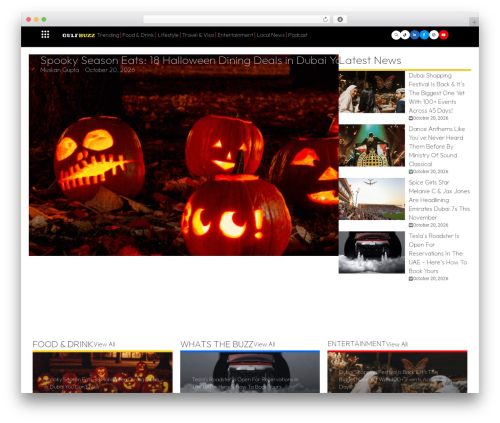Open Dance Anthems Ministry Of Sound article
The image size is (500, 423).
coord(436,146)
